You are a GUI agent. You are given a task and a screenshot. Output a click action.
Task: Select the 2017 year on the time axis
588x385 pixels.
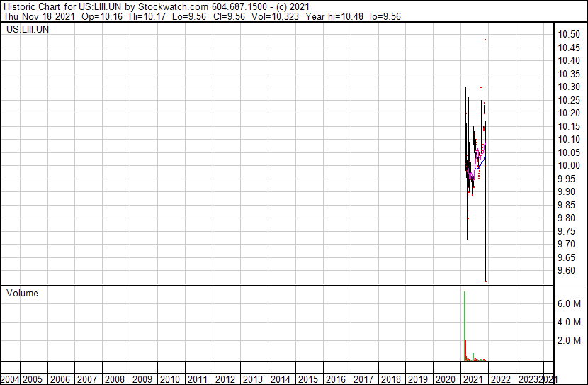click(x=363, y=379)
